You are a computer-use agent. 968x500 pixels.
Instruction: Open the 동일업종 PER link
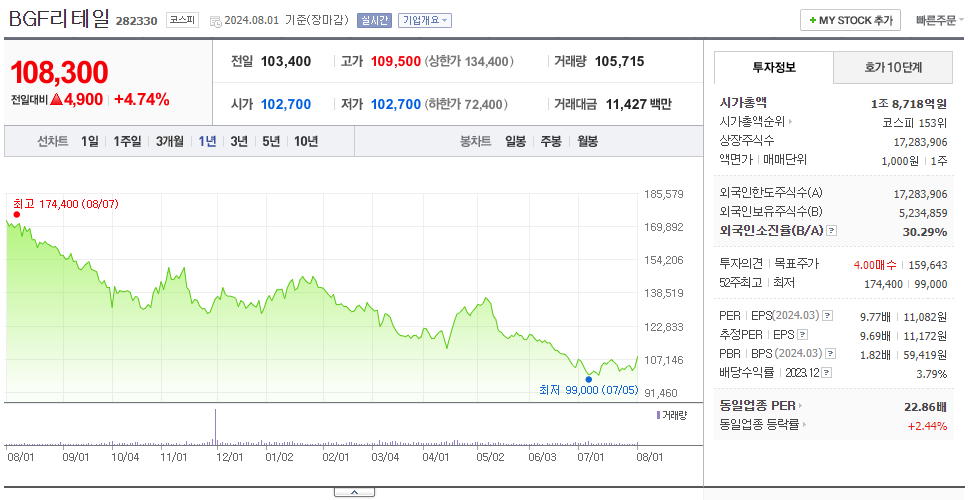click(757, 406)
